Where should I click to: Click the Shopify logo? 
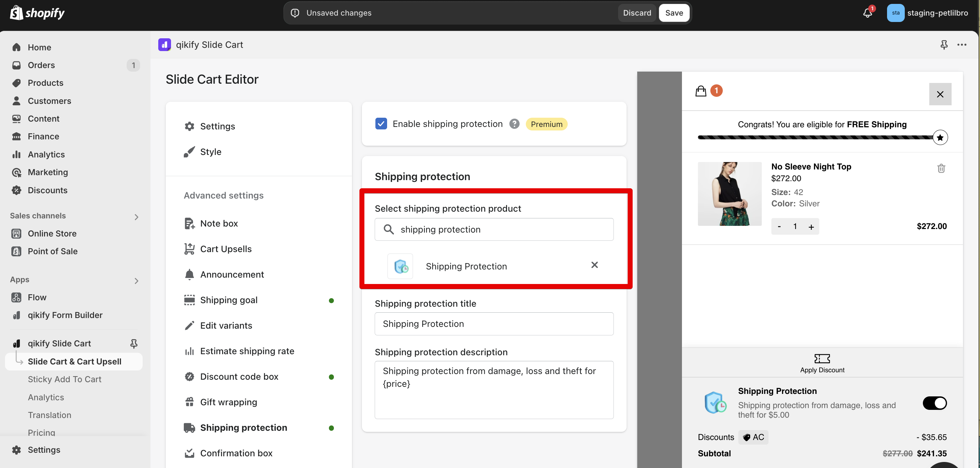(x=37, y=13)
